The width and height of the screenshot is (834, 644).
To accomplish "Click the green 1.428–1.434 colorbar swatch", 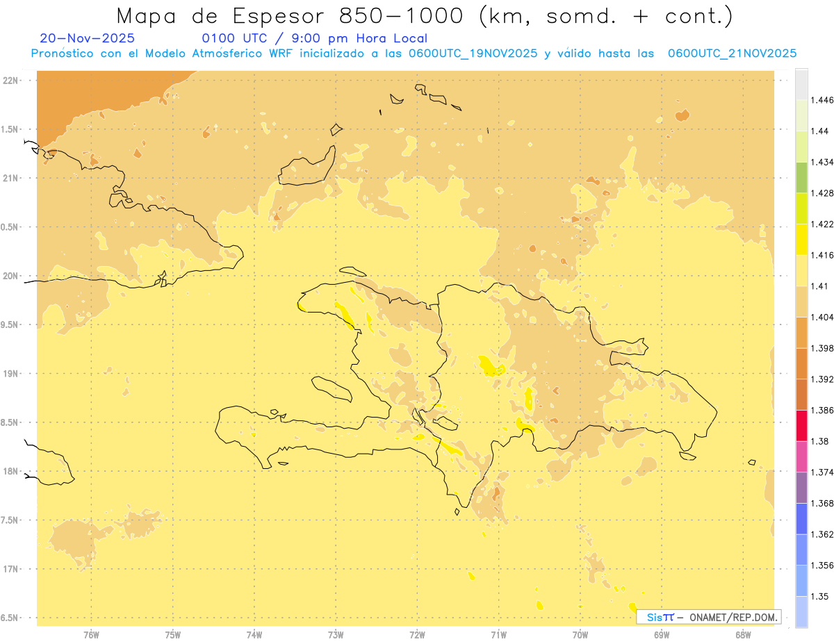I will (801, 177).
